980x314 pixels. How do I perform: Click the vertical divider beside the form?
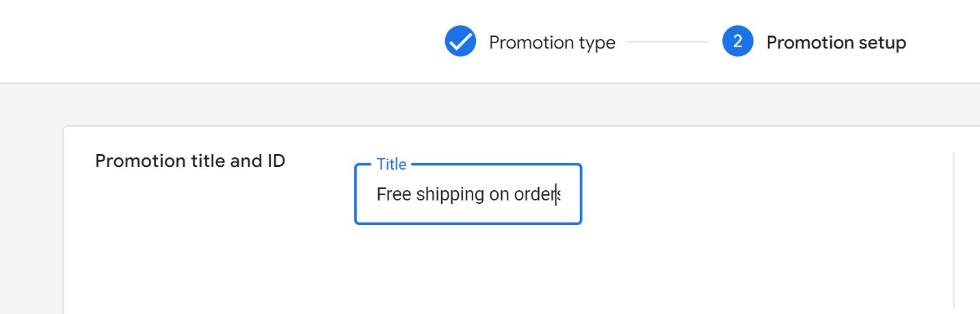(954, 230)
